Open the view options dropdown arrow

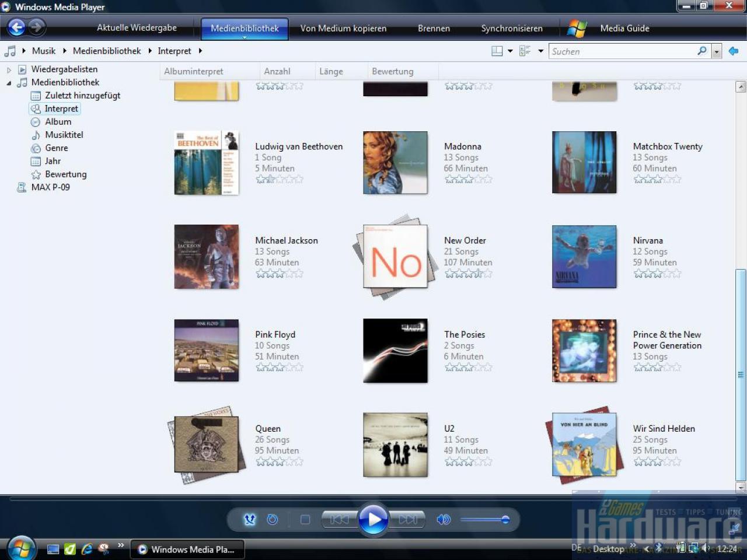(x=540, y=51)
